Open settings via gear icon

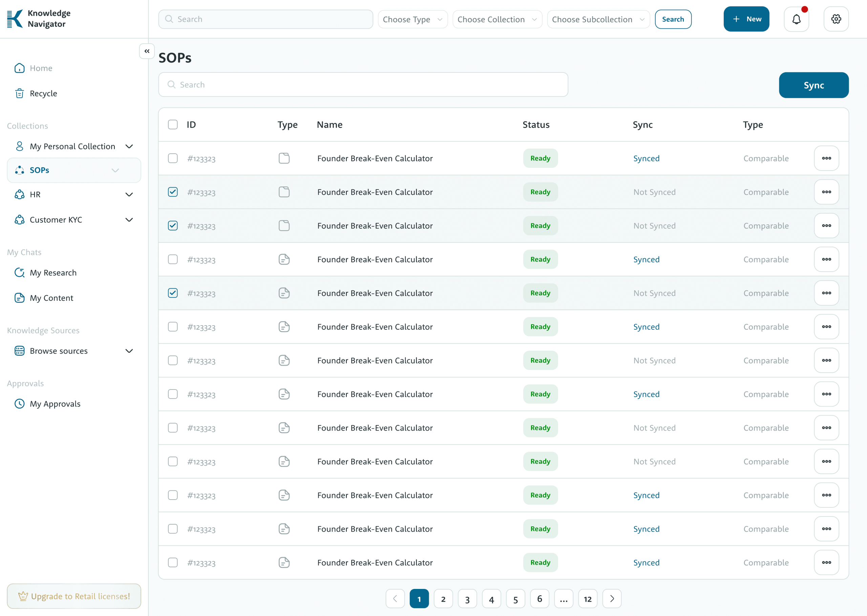pos(836,19)
